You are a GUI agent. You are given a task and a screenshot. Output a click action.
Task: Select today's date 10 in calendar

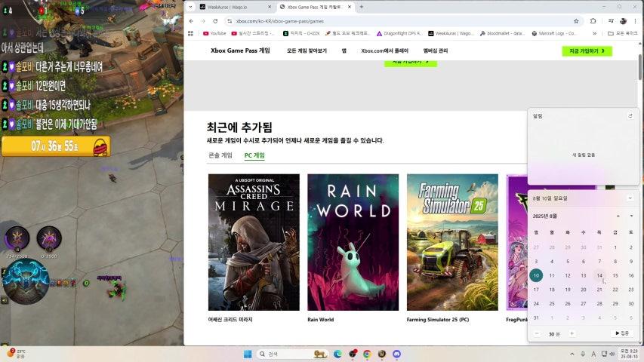click(536, 275)
